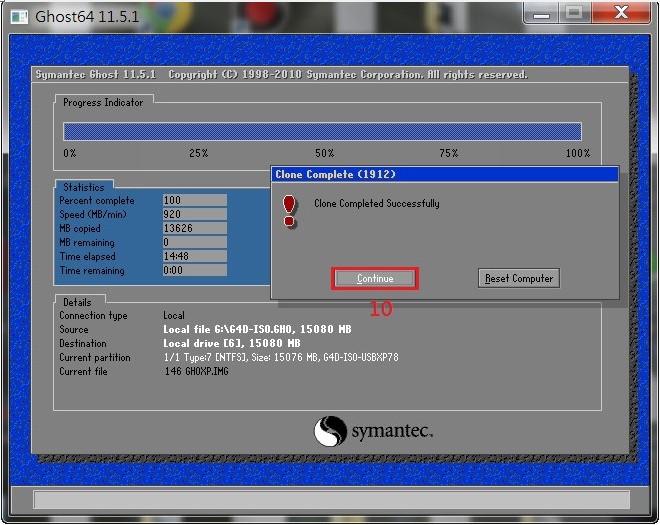The height and width of the screenshot is (525, 660).
Task: Click the Ghost64 window title icon
Action: pyautogui.click(x=19, y=17)
